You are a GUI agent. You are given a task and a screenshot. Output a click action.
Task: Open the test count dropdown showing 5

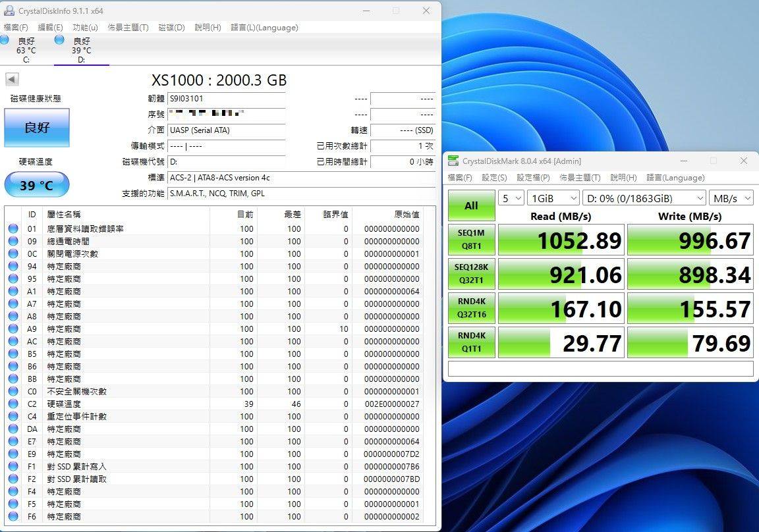point(511,198)
